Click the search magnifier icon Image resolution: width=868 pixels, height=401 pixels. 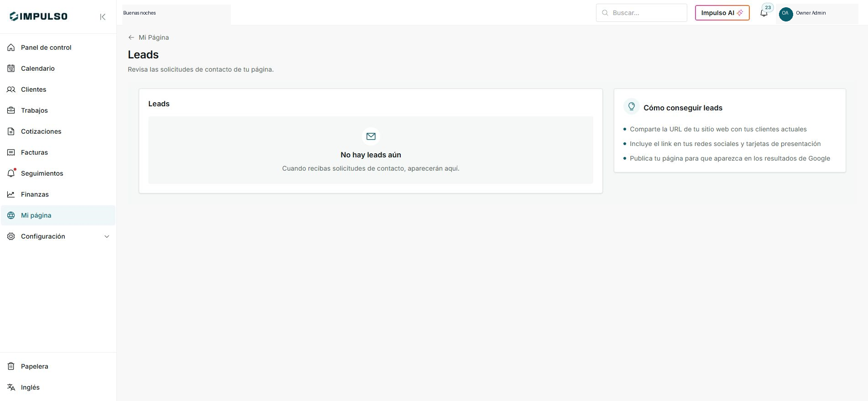605,13
